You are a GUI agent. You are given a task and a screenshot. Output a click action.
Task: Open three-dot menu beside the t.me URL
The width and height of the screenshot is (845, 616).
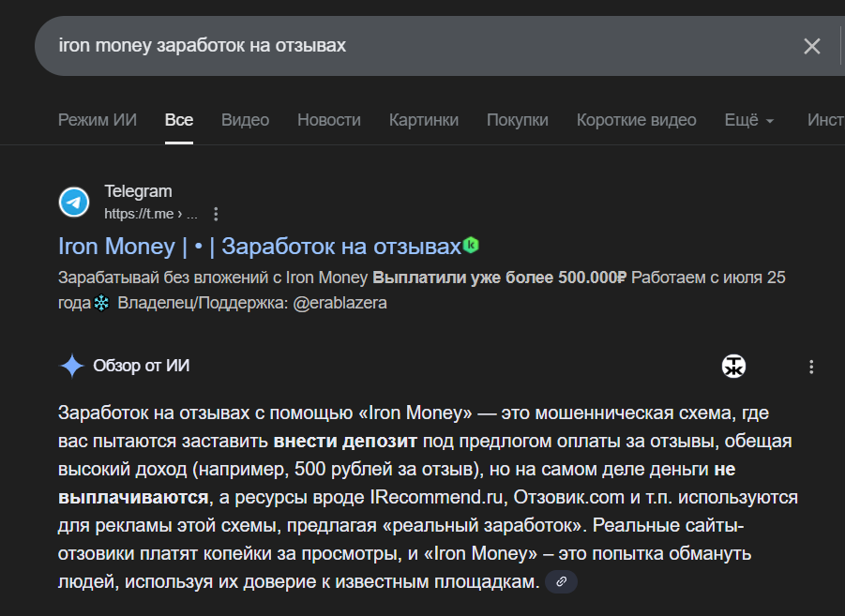(216, 214)
